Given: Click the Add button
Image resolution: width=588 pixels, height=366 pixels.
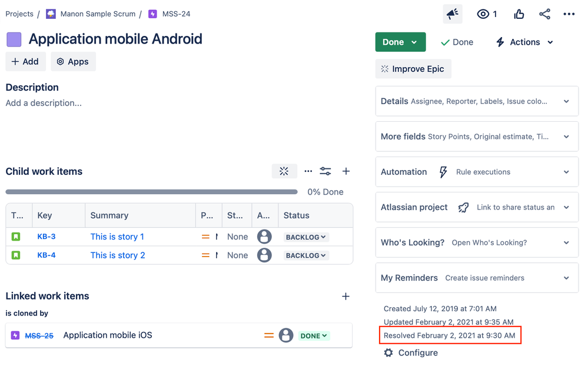Looking at the screenshot, I should 25,62.
